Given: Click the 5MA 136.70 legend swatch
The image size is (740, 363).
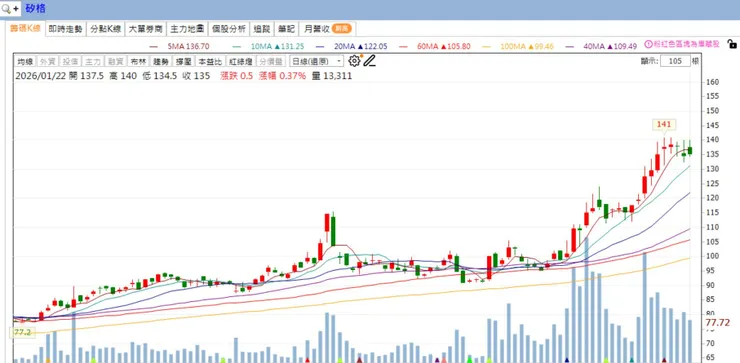Looking at the screenshot, I should point(153,46).
